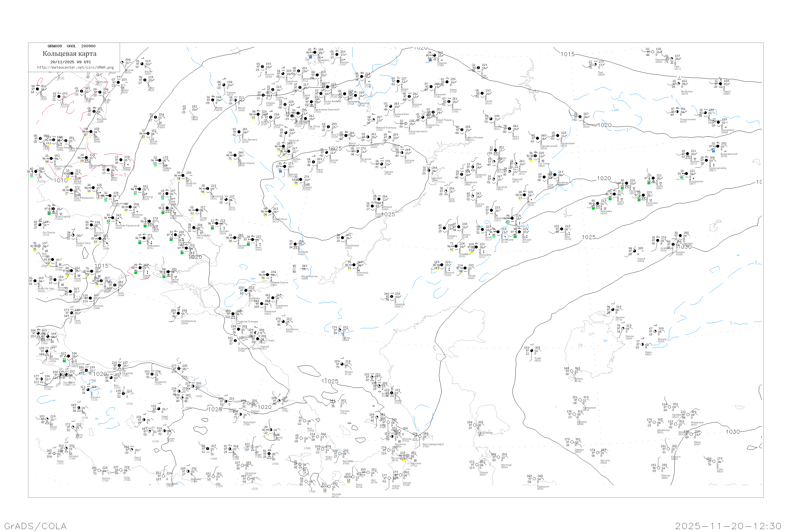Select the Вагайское station quarter-filled circle

pyautogui.click(x=679, y=84)
